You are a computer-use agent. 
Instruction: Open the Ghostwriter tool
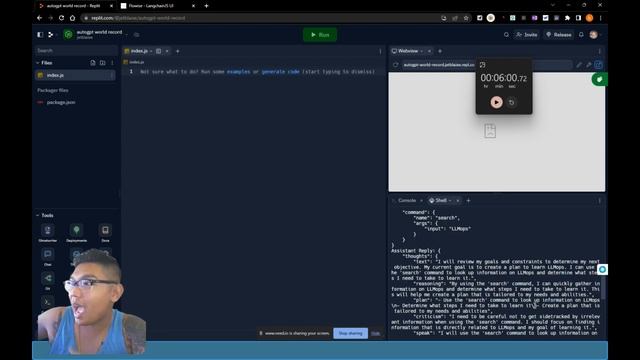(x=48, y=233)
